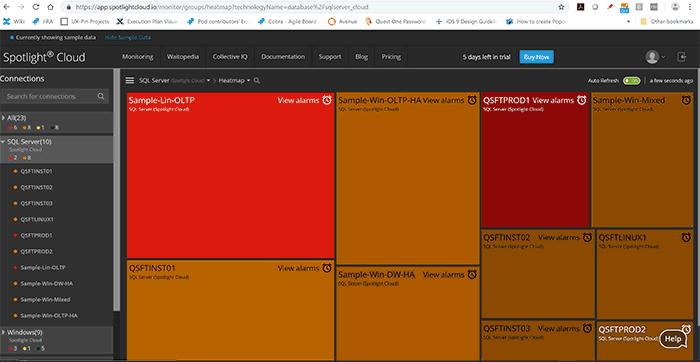Click the heatmap search magnifier icon

(x=257, y=81)
